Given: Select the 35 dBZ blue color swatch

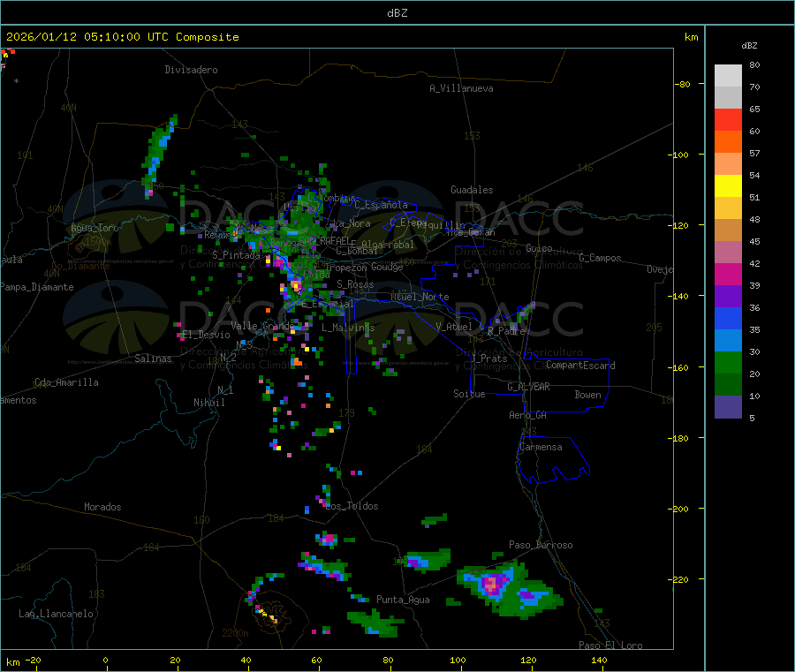Looking at the screenshot, I should (x=728, y=341).
